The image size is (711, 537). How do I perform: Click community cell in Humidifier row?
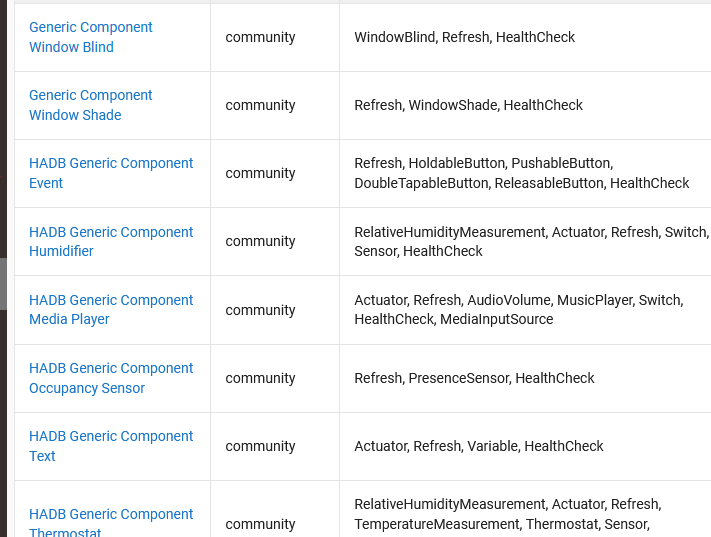click(x=260, y=241)
